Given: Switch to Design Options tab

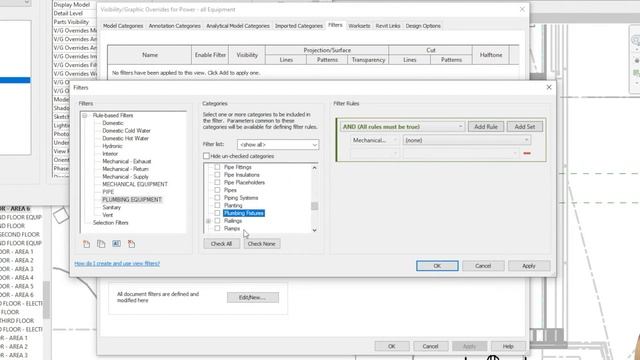Looking at the screenshot, I should [x=423, y=26].
